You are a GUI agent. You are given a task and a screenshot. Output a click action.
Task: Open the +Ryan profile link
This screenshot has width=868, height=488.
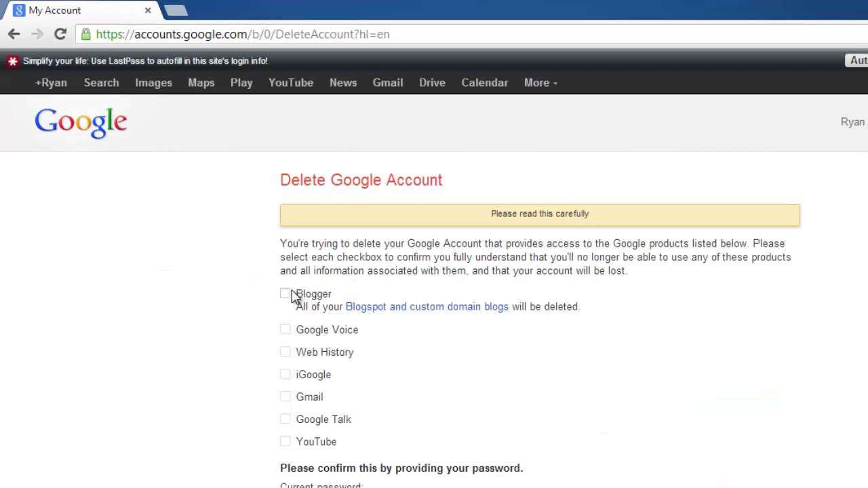click(51, 83)
